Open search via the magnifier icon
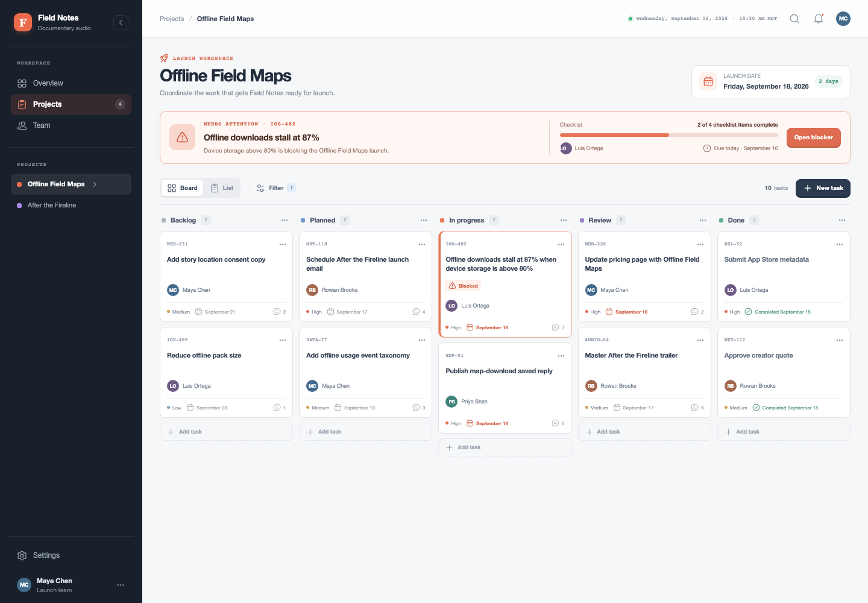 tap(794, 19)
